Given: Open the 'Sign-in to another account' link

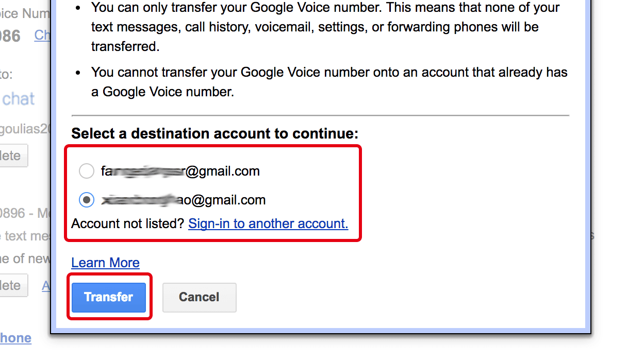Looking at the screenshot, I should tap(268, 223).
